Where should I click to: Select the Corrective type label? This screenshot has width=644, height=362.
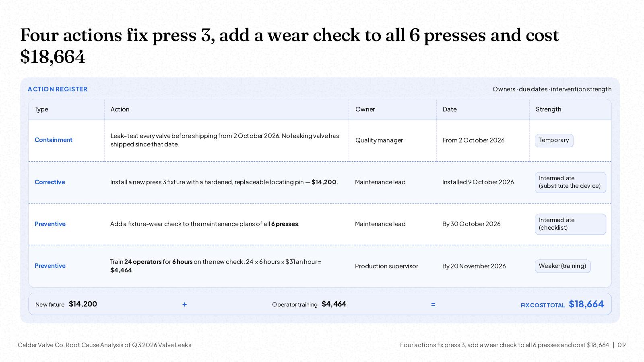click(50, 182)
